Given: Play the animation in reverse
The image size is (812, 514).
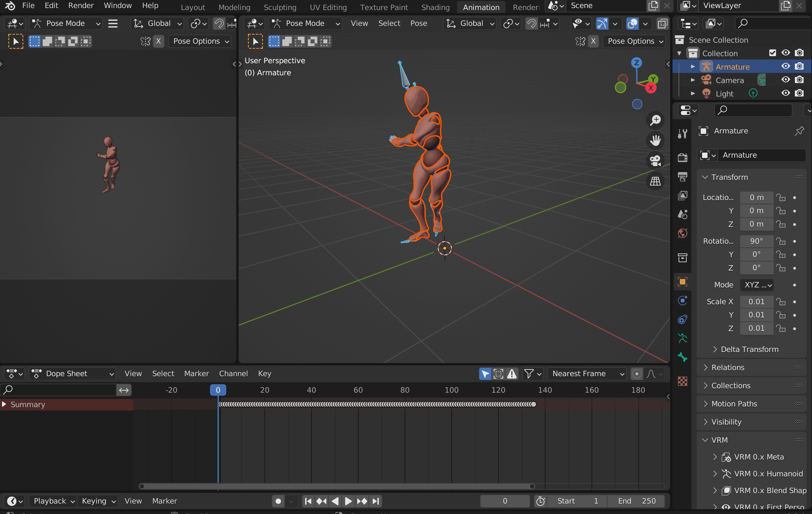Looking at the screenshot, I should click(x=335, y=501).
